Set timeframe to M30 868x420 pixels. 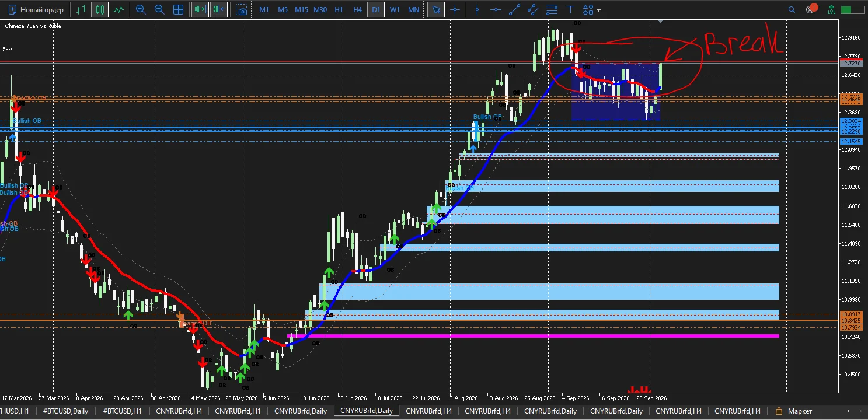[320, 10]
